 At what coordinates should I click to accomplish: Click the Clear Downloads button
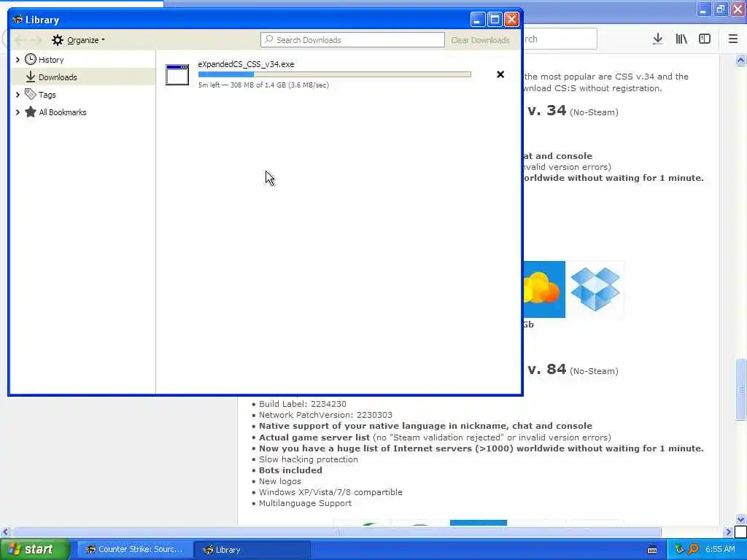click(480, 40)
